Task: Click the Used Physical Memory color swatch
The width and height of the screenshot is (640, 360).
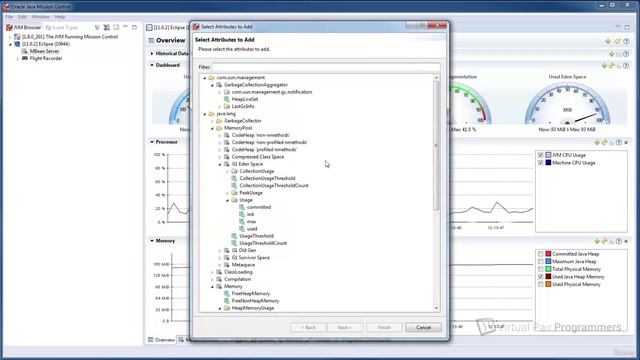Action: tap(548, 284)
